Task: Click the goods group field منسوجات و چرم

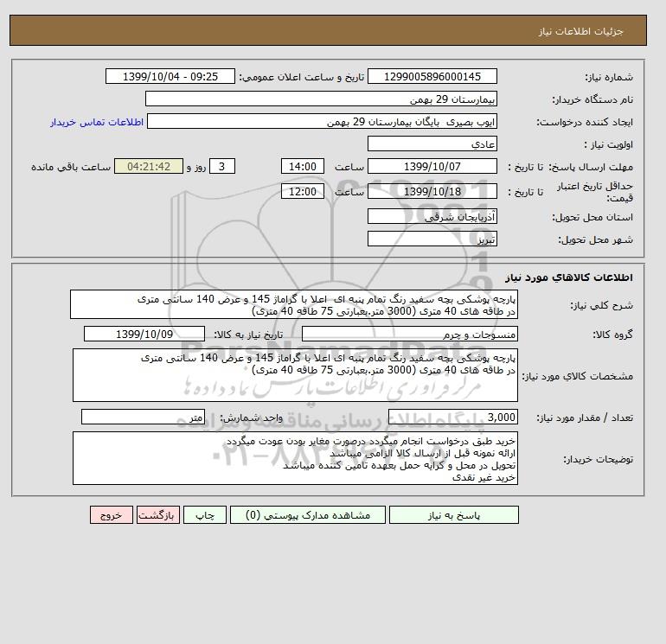Action: pyautogui.click(x=409, y=334)
